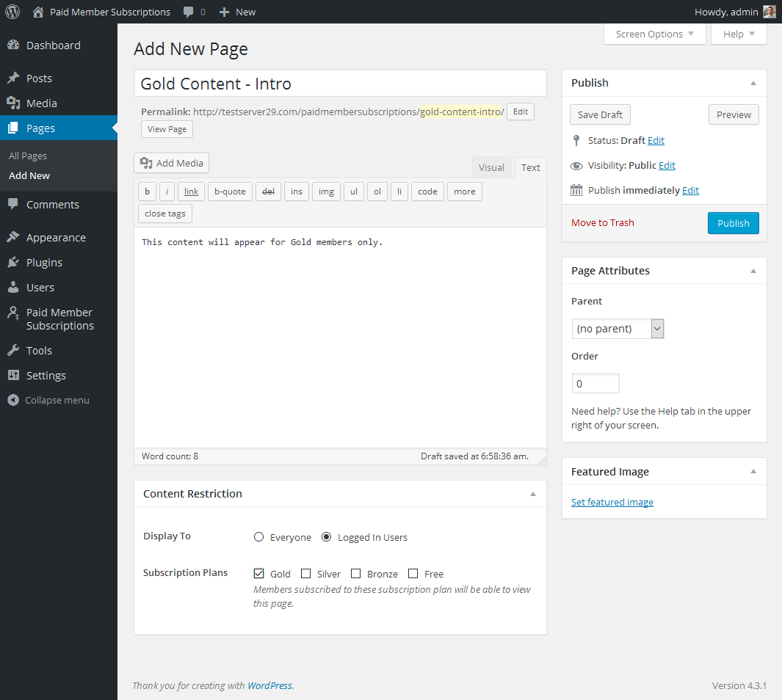
Task: Uncheck the Gold subscription plan checkbox
Action: pos(258,574)
